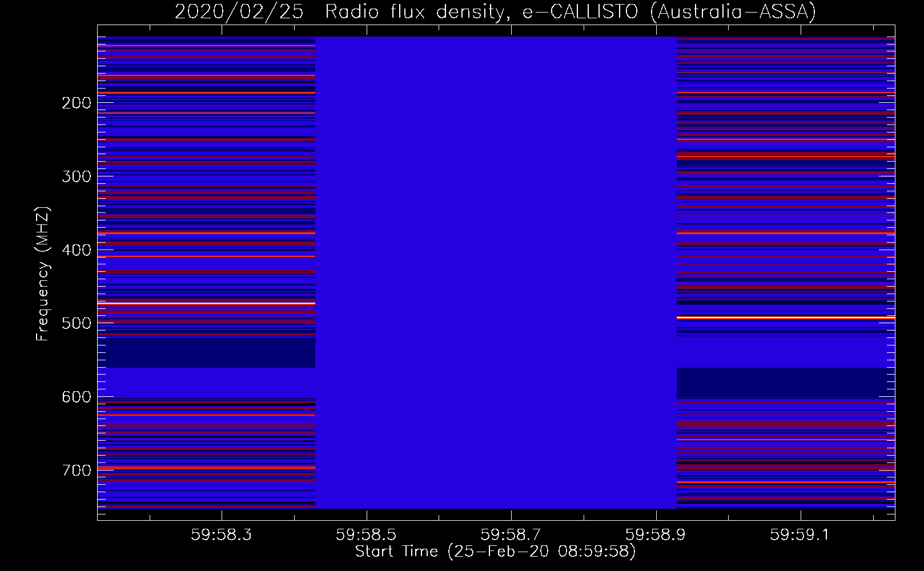The image size is (924, 571).
Task: Click the 600 frequency tick label
Action: coord(77,397)
